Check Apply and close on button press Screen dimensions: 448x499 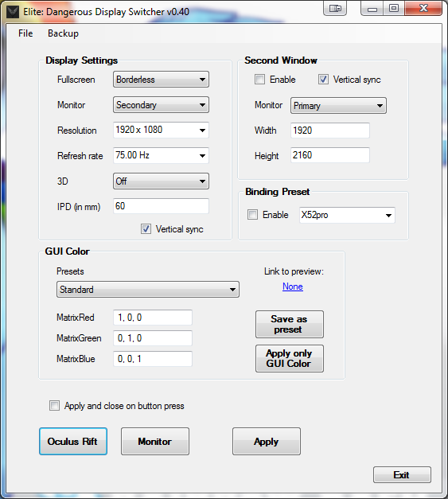click(x=54, y=406)
